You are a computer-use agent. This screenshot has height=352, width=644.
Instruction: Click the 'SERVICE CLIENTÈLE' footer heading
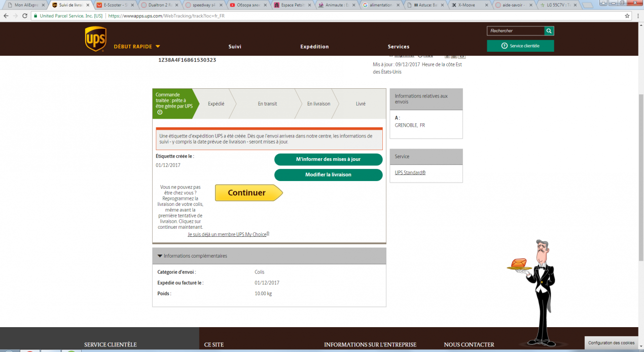pyautogui.click(x=111, y=345)
